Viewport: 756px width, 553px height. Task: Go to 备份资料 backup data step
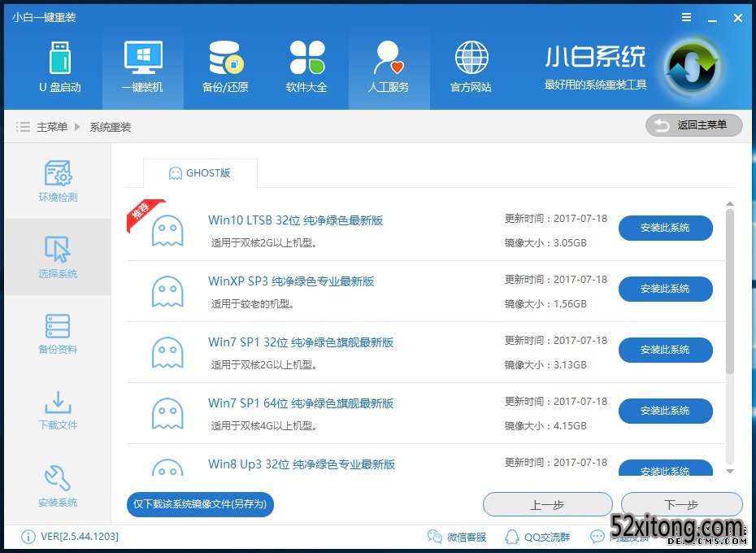(58, 334)
